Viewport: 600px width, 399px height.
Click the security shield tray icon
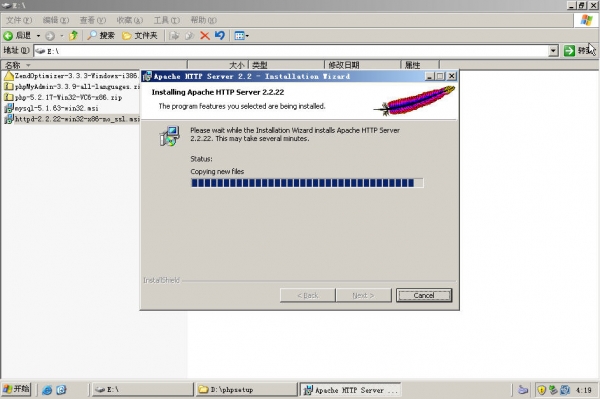click(541, 390)
